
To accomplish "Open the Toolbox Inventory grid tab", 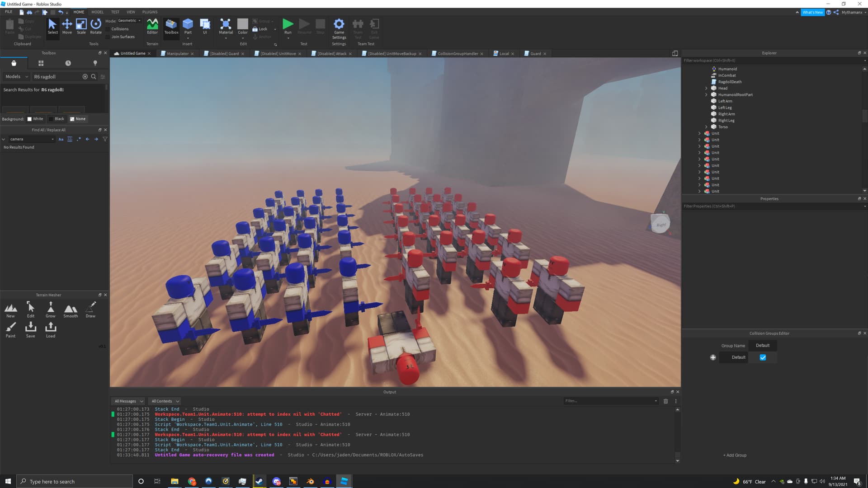I will 41,63.
